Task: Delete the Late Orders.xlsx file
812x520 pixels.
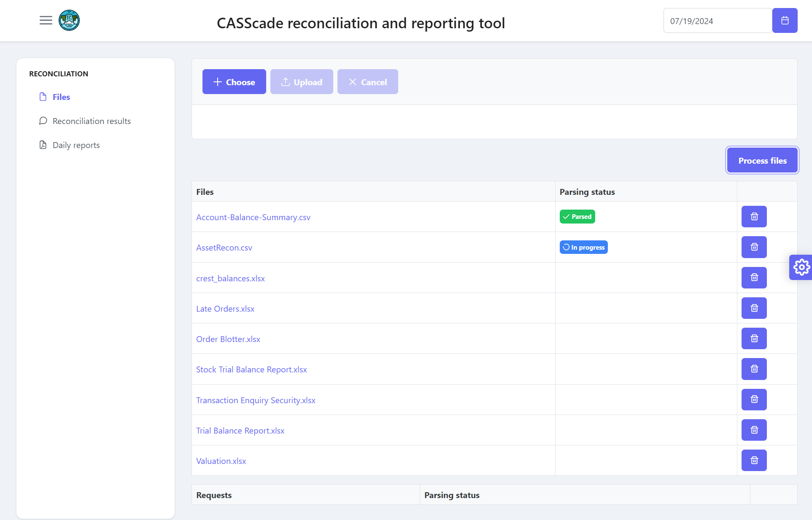Action: pyautogui.click(x=754, y=308)
